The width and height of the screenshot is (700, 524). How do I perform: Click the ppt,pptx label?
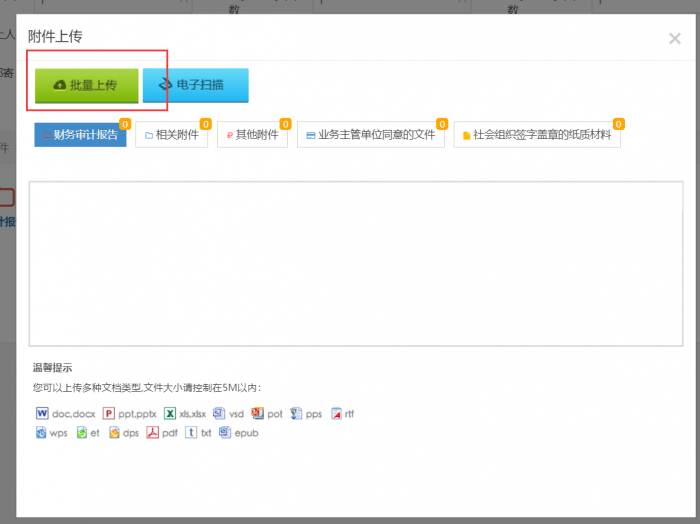[x=138, y=414]
